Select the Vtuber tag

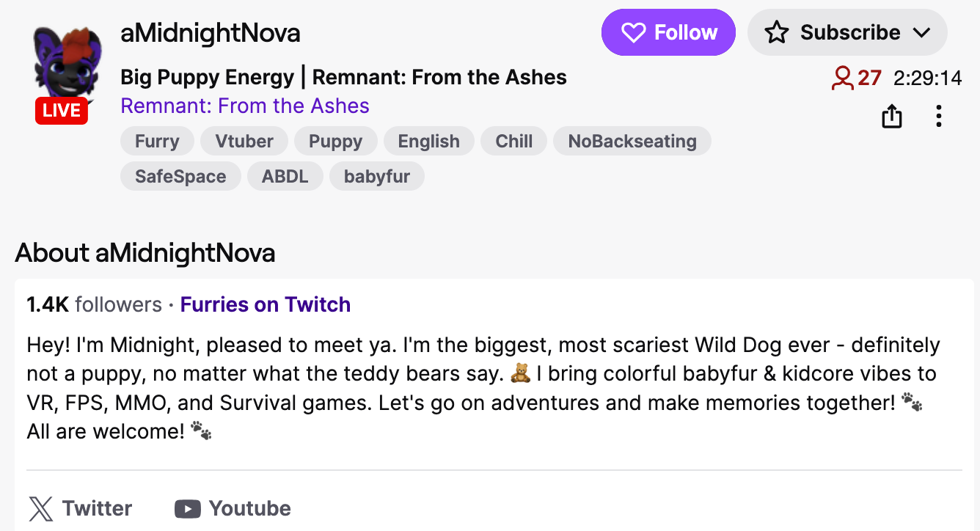point(244,142)
